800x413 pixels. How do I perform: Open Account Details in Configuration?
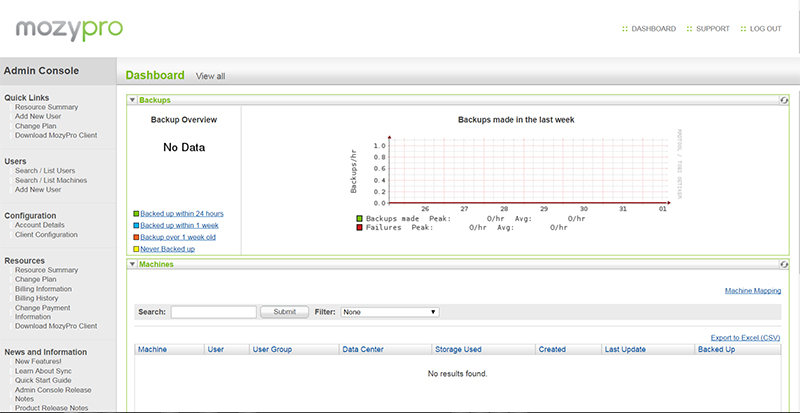[x=40, y=225]
